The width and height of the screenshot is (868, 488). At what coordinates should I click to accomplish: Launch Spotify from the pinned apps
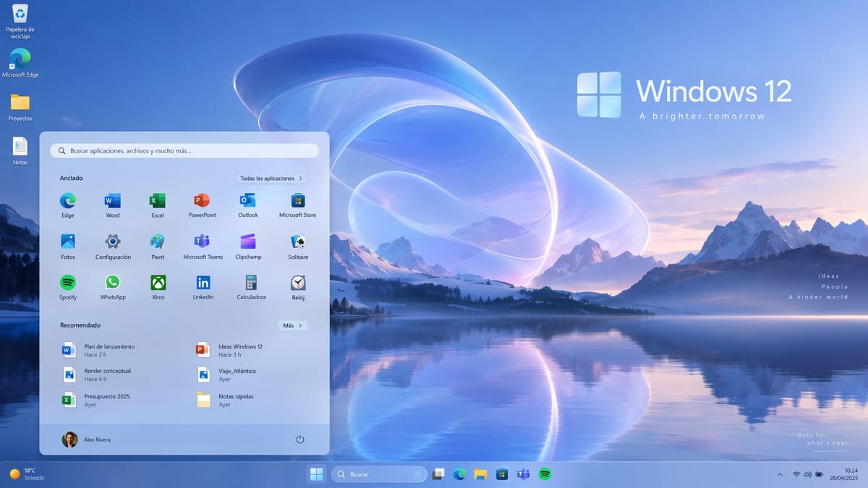(x=68, y=286)
